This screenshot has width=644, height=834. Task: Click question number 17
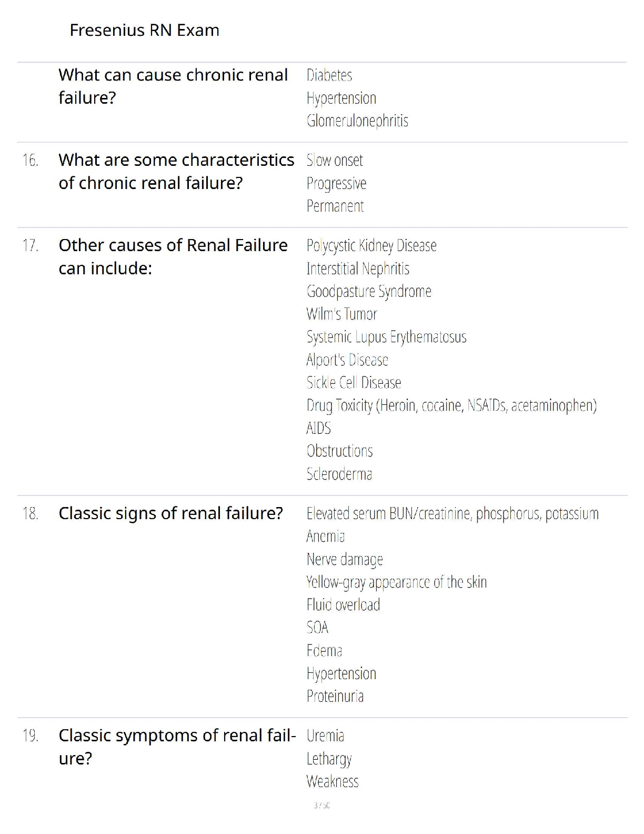click(x=31, y=245)
